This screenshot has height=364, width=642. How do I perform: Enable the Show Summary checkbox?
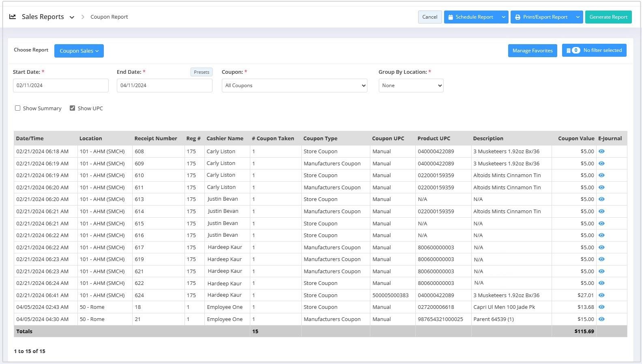click(18, 108)
